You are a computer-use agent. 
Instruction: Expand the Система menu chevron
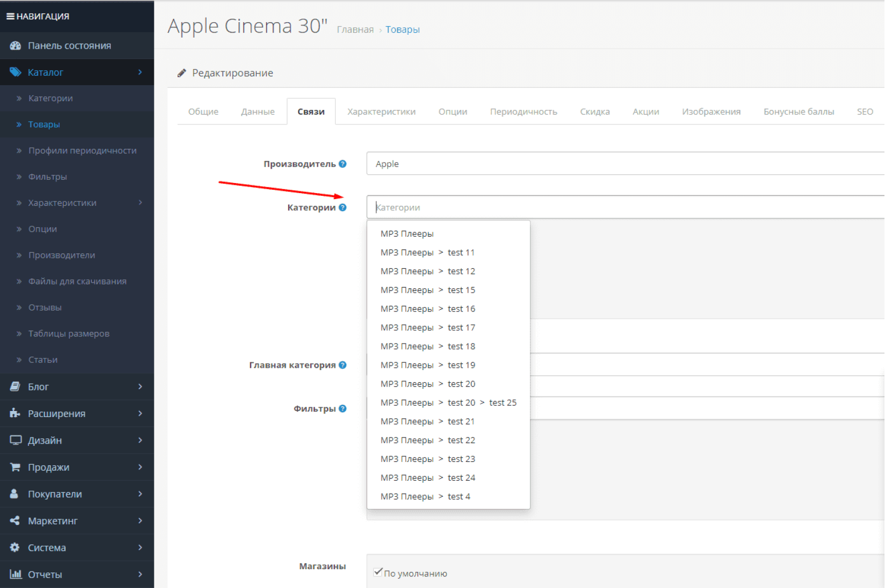point(140,548)
